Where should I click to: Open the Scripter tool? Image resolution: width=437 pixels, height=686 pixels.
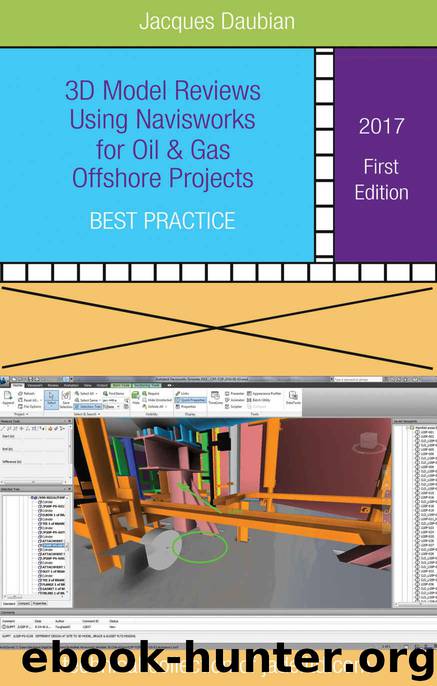pos(234,406)
